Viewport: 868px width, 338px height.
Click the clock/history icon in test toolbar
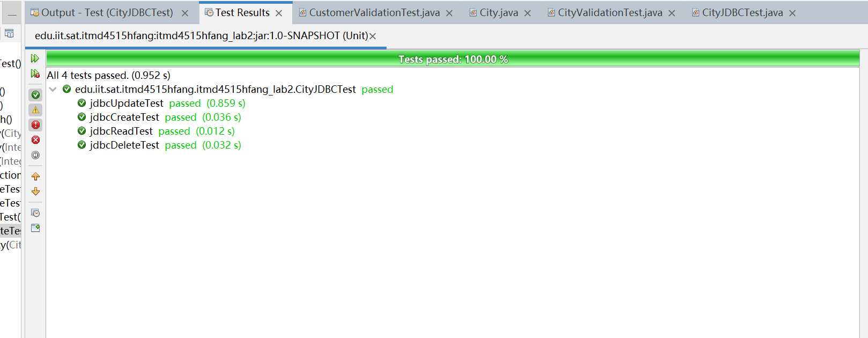click(35, 213)
